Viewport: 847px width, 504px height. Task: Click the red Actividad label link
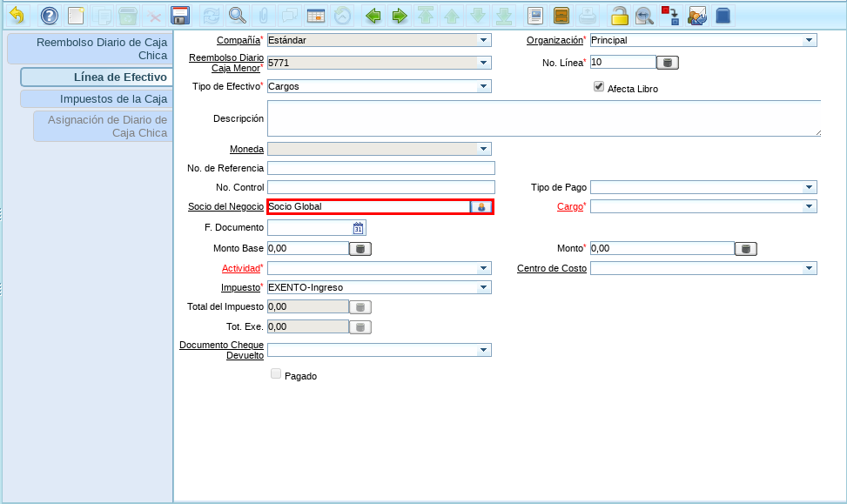pos(241,268)
